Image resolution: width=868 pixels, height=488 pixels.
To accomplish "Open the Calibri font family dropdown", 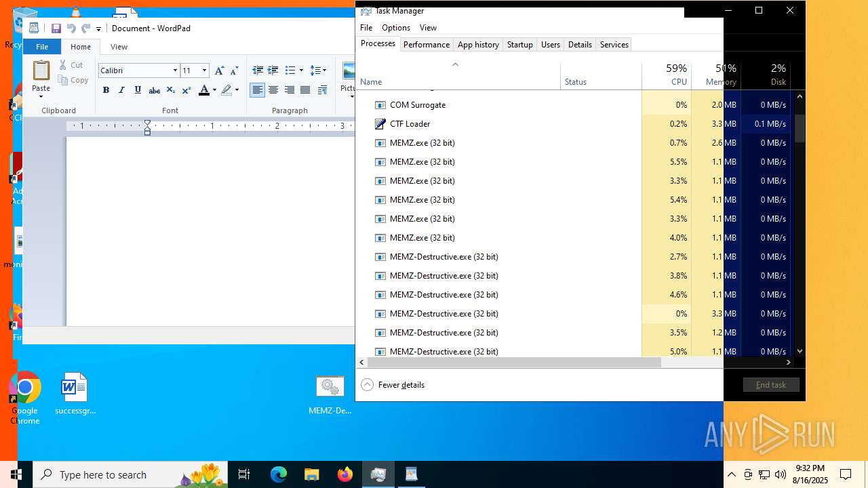I will pyautogui.click(x=175, y=70).
